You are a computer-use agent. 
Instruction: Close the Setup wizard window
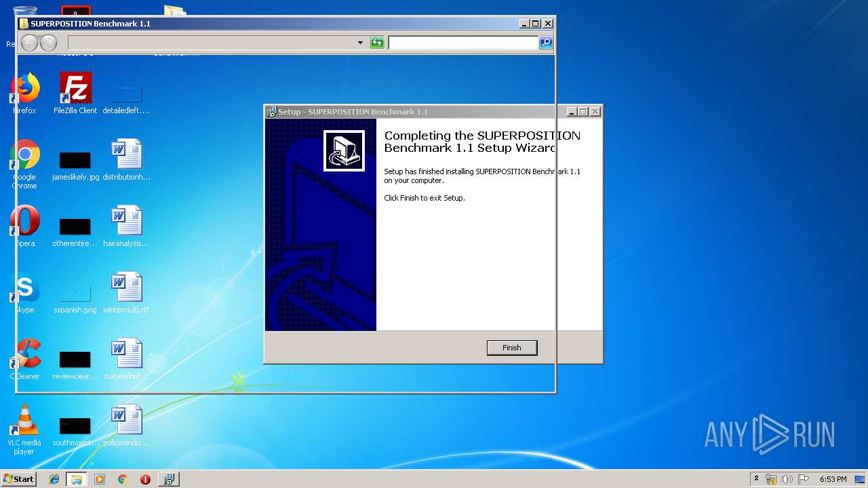point(595,112)
